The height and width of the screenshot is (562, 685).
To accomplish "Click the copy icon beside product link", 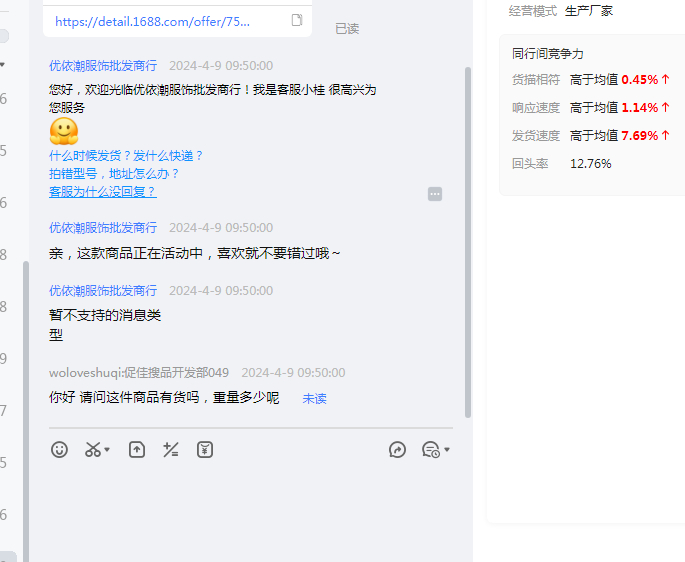I will click(x=297, y=20).
